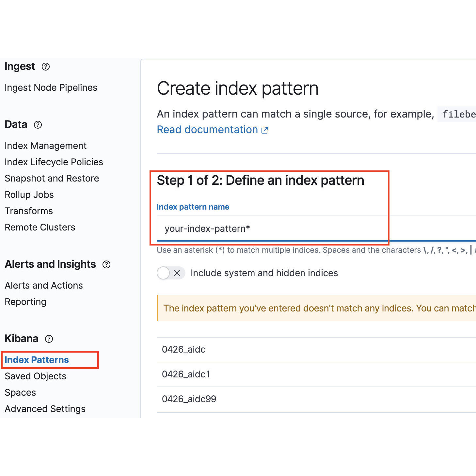Open the Transforms page
Viewport: 476px width, 476px height.
coord(28,211)
